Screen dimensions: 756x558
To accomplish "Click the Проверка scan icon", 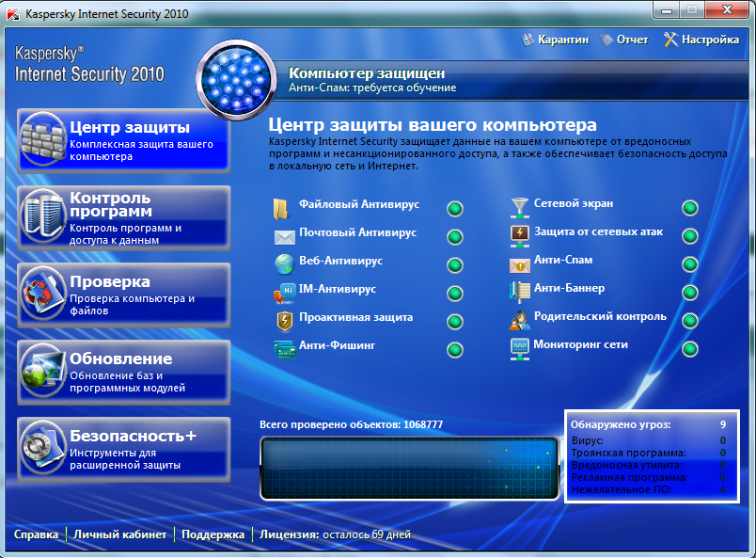I will 43,294.
